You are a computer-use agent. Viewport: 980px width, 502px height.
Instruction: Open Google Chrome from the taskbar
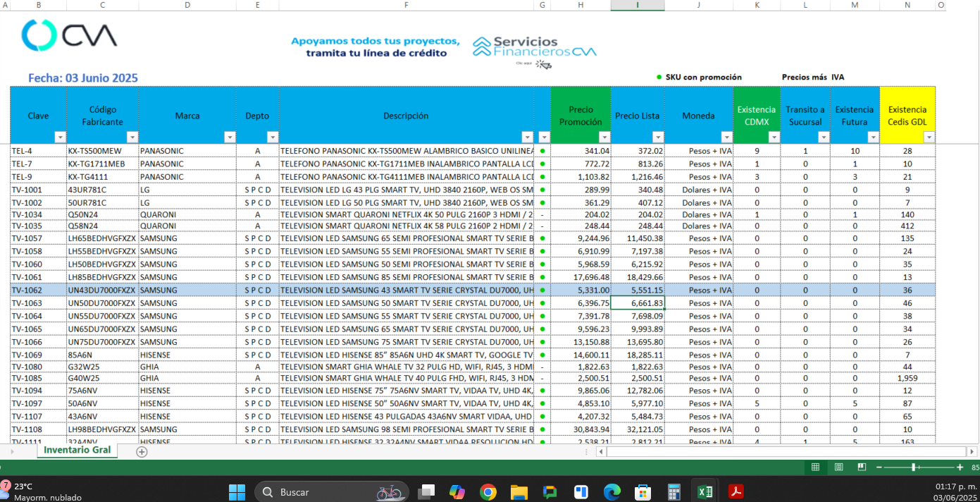point(488,491)
